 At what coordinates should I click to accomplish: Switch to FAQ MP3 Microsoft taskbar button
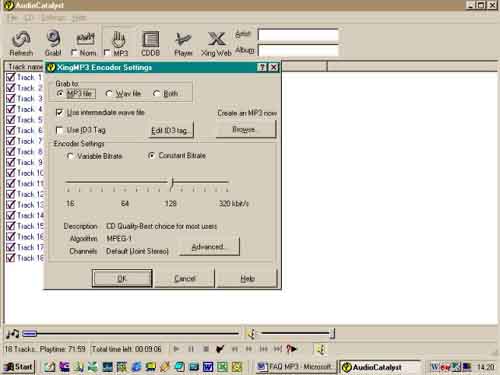click(295, 367)
